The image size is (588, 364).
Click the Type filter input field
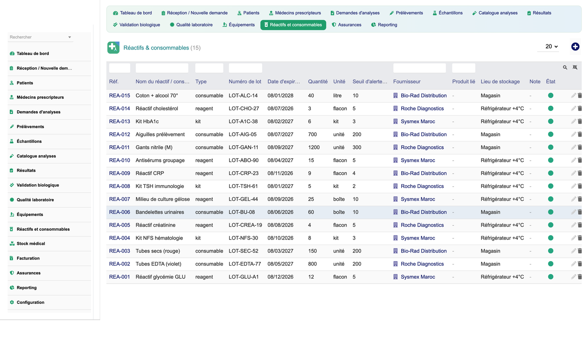pos(209,68)
